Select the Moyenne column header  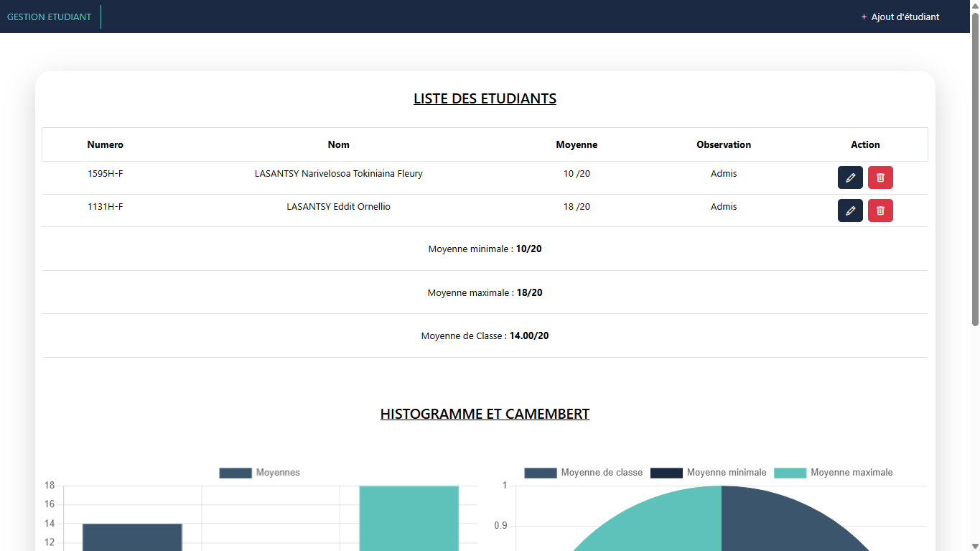pos(577,144)
